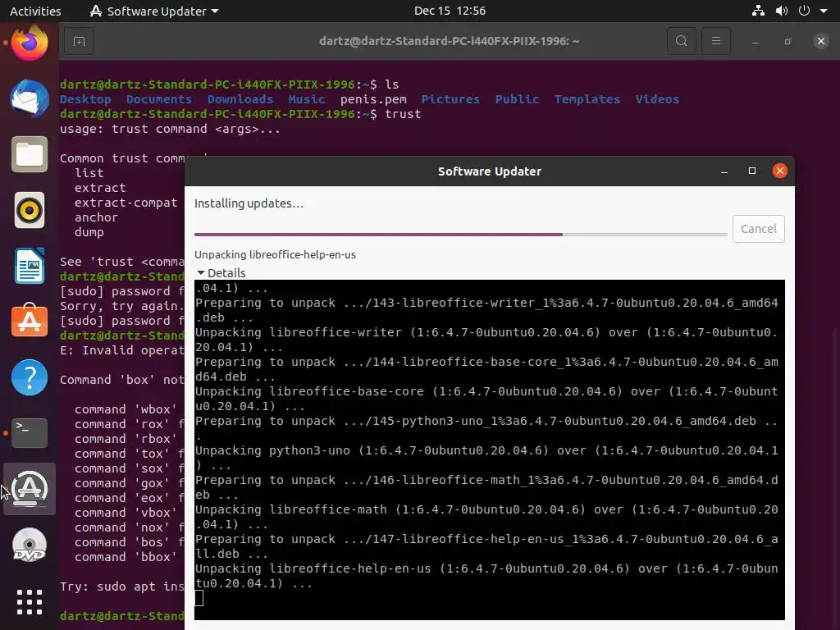Cancel the update installation
This screenshot has width=840, height=630.
coord(759,229)
